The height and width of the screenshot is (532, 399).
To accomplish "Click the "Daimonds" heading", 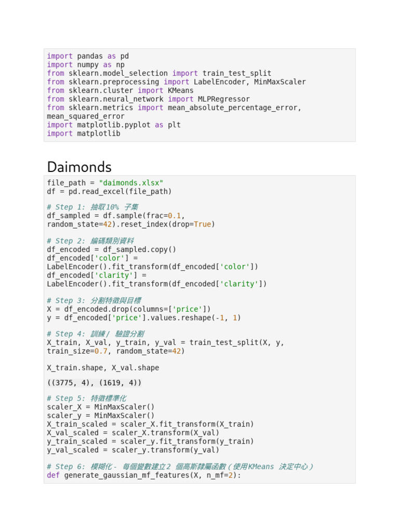I will click(79, 167).
